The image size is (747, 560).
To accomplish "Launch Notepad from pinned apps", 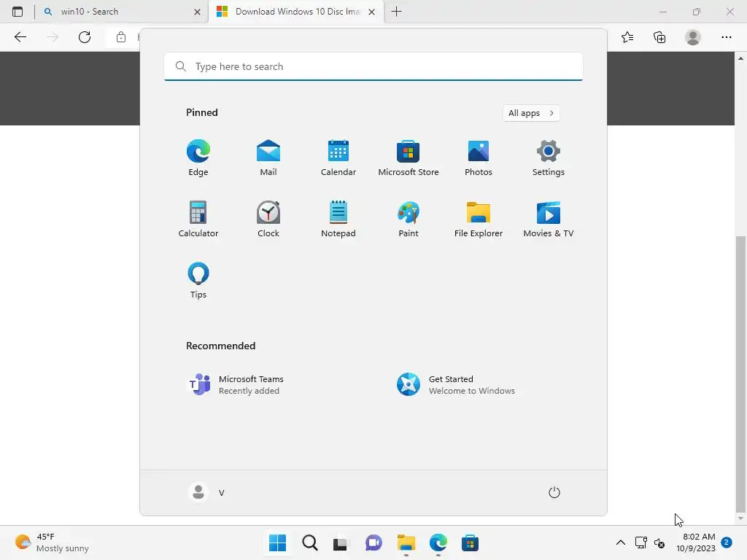I will click(x=338, y=219).
